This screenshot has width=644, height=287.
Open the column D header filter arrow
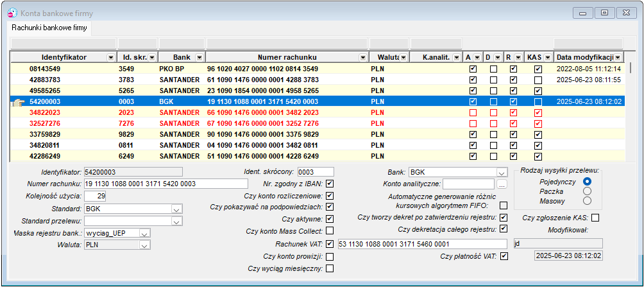[x=497, y=58]
